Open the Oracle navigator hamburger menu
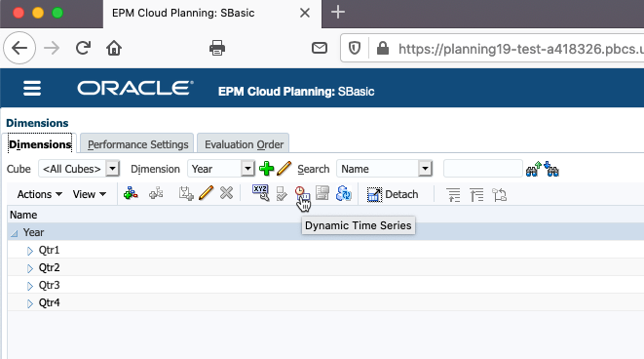This screenshot has height=359, width=644. pyautogui.click(x=32, y=89)
